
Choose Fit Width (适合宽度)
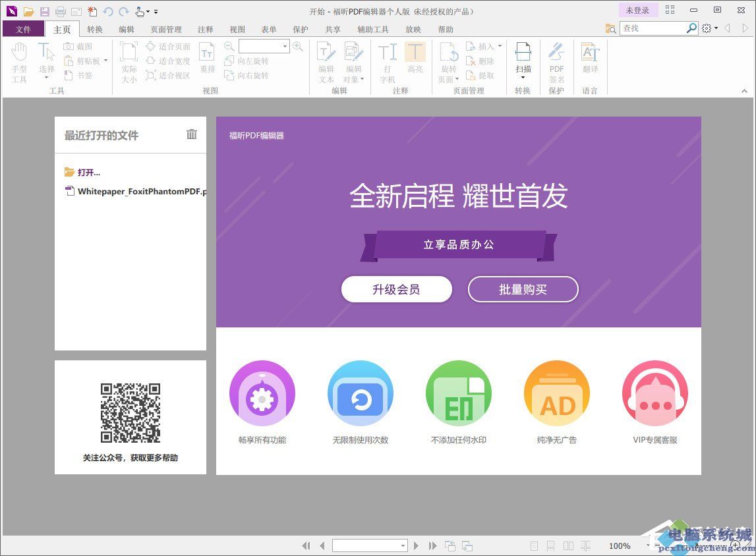tap(168, 61)
